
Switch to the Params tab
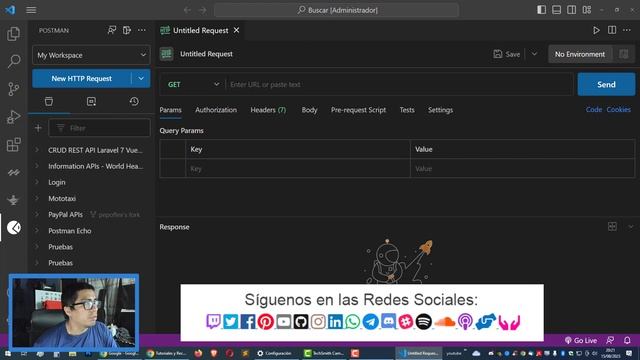(x=170, y=110)
